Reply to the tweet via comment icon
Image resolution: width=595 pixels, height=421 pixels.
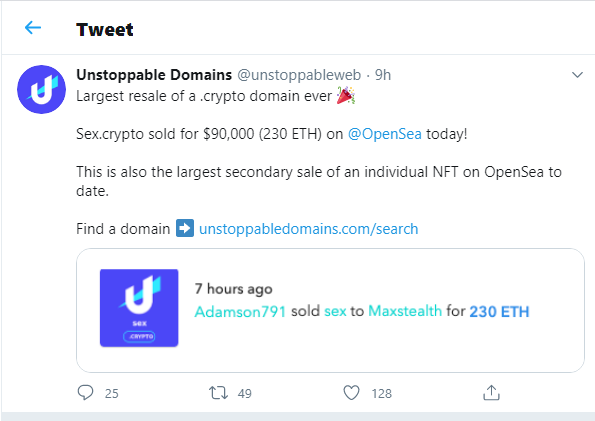pos(85,393)
